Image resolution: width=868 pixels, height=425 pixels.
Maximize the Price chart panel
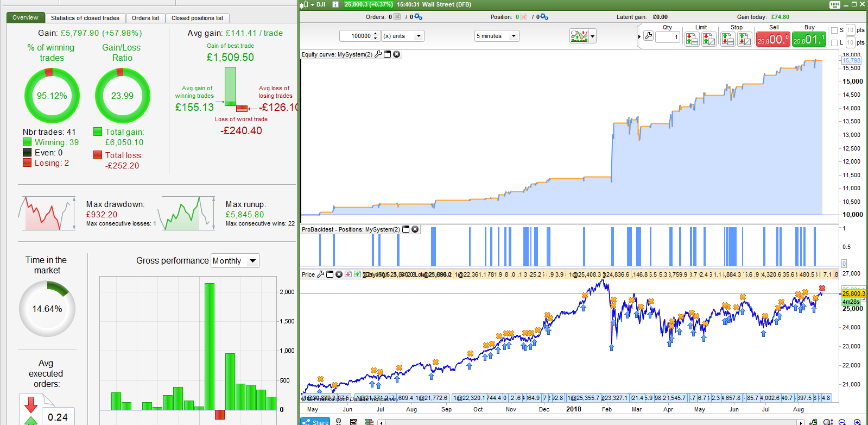tap(330, 274)
